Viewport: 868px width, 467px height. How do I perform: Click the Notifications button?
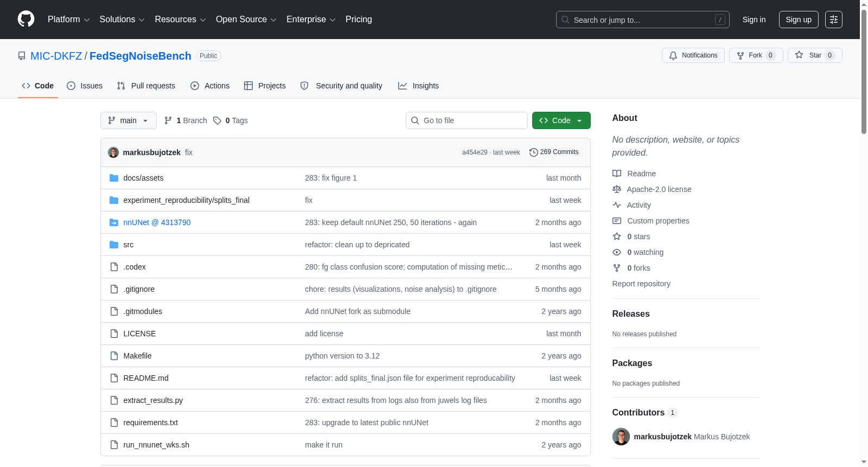[x=693, y=55]
